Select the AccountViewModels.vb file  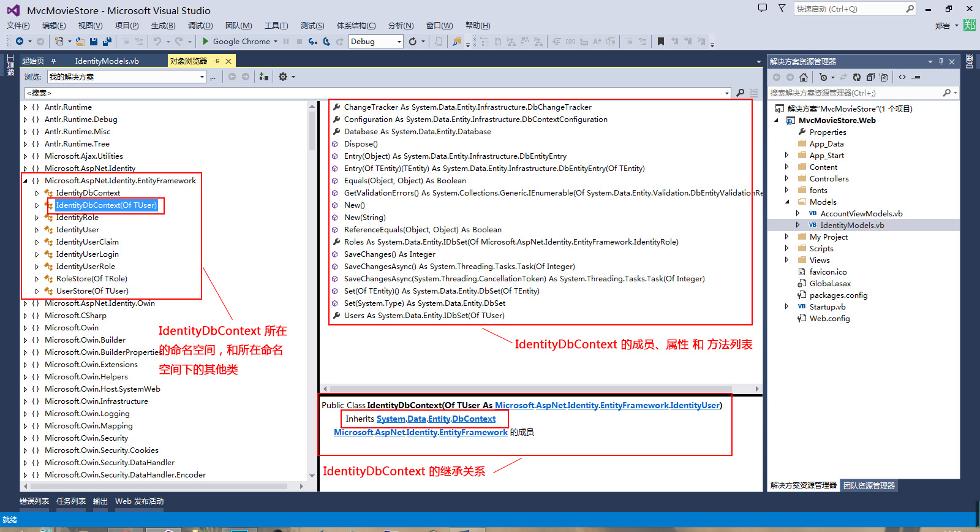coord(861,213)
